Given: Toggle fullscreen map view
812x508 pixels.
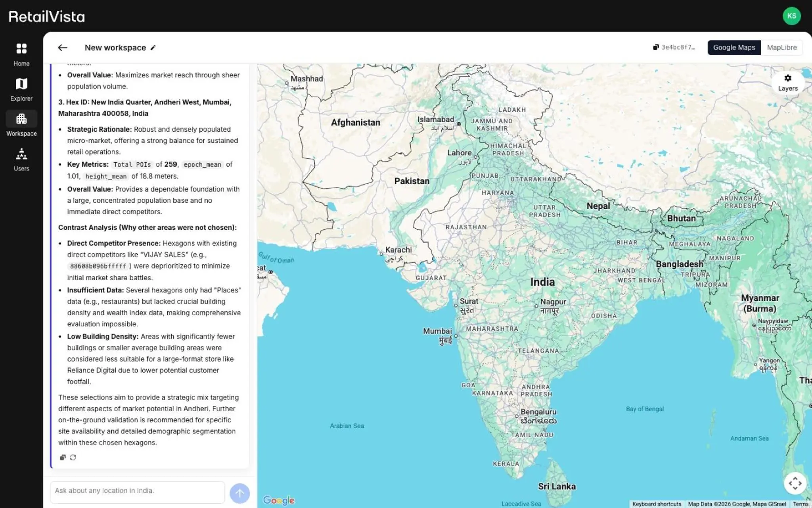Looking at the screenshot, I should [x=795, y=483].
